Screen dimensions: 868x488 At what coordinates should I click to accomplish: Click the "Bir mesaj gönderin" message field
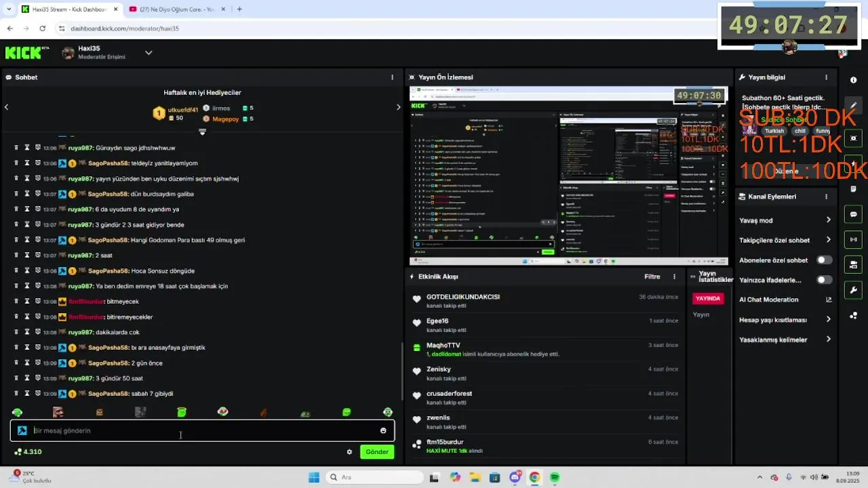(x=202, y=430)
